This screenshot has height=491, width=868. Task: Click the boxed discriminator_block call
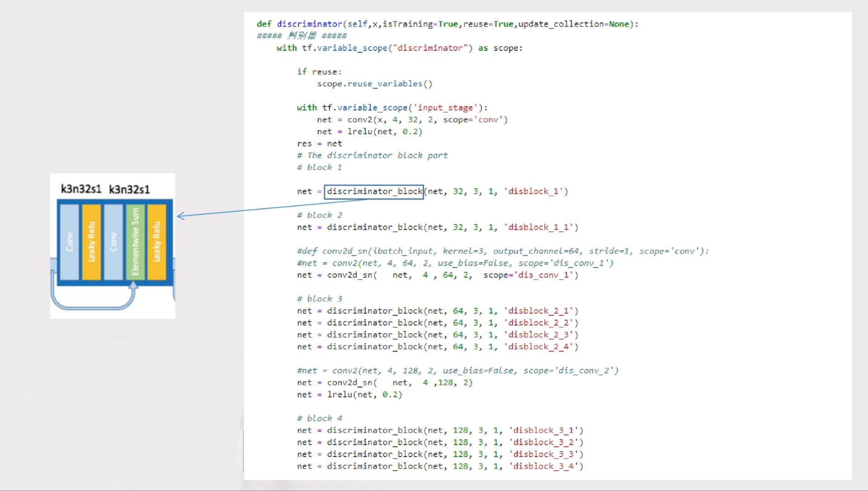point(374,192)
